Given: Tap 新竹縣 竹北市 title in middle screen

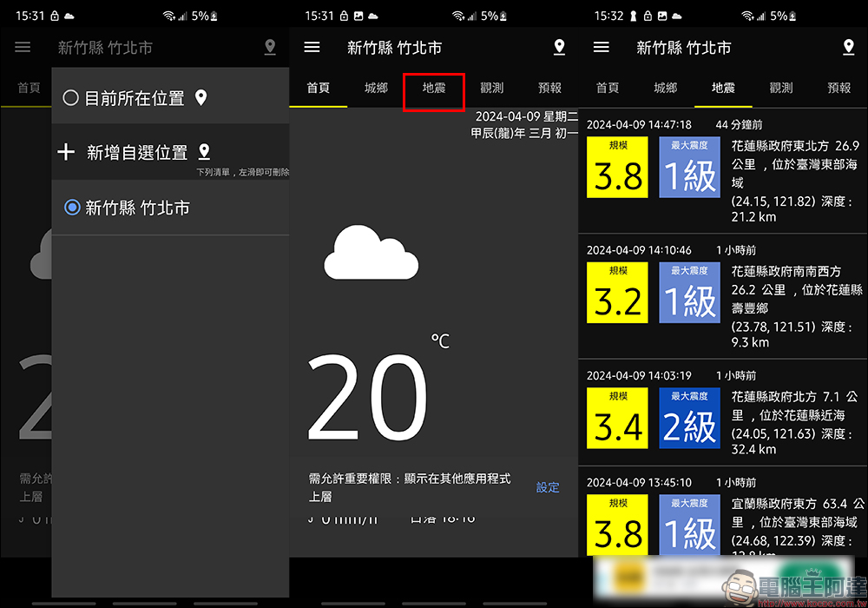Looking at the screenshot, I should 395,48.
